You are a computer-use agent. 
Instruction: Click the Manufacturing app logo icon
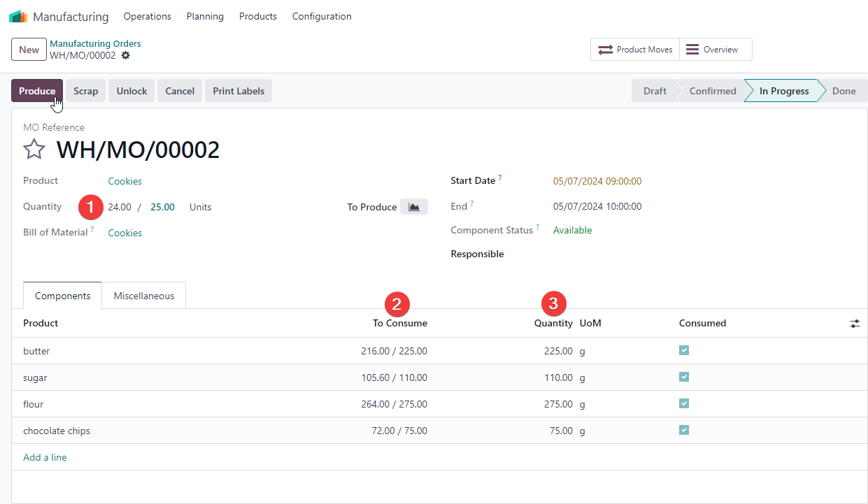[x=18, y=16]
